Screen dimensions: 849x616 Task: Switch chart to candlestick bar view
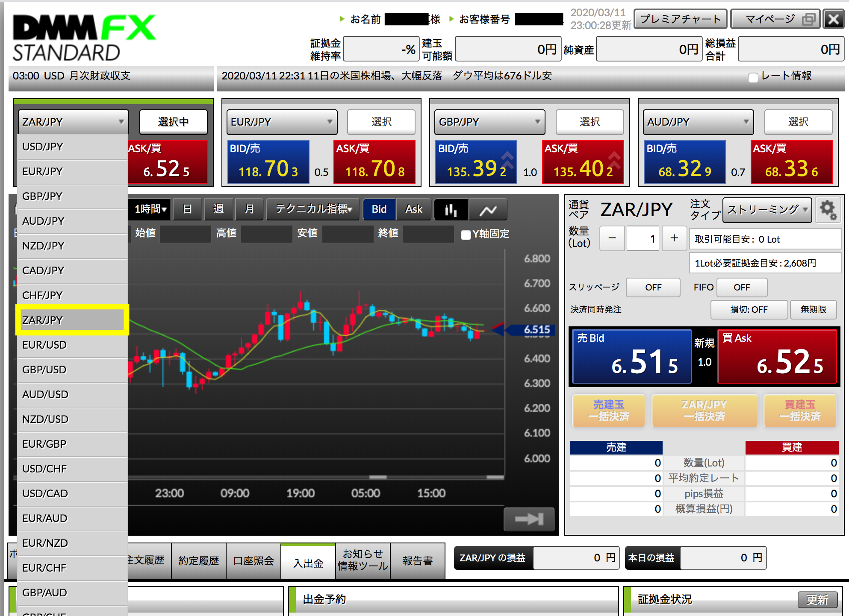(451, 209)
